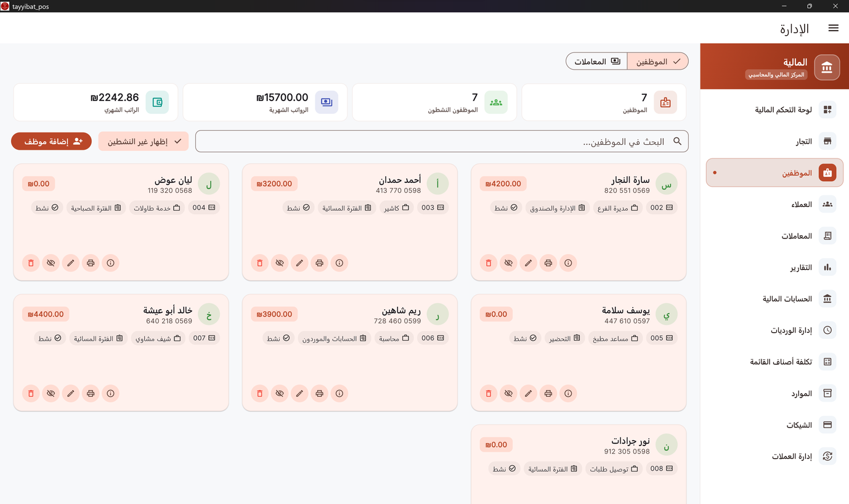Print سارة النجار employee card
The image size is (849, 504).
click(548, 263)
